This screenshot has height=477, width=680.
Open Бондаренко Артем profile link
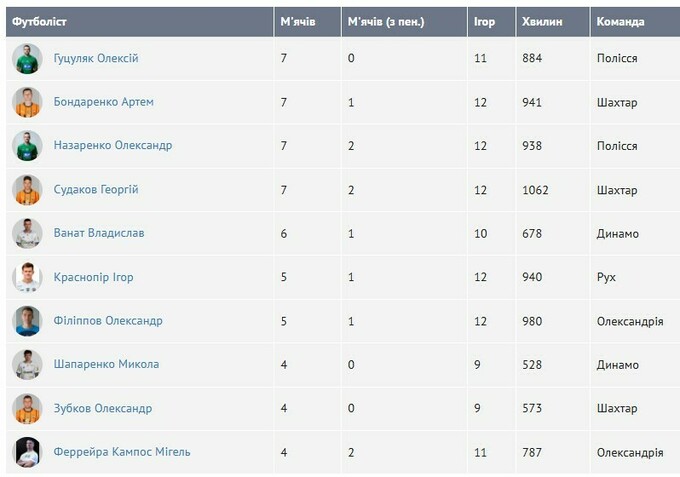click(103, 102)
